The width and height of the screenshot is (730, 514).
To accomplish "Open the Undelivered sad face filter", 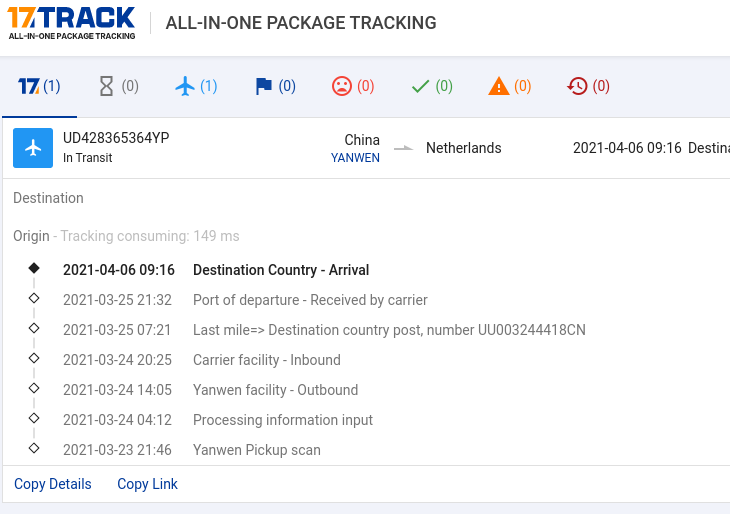I will (353, 86).
